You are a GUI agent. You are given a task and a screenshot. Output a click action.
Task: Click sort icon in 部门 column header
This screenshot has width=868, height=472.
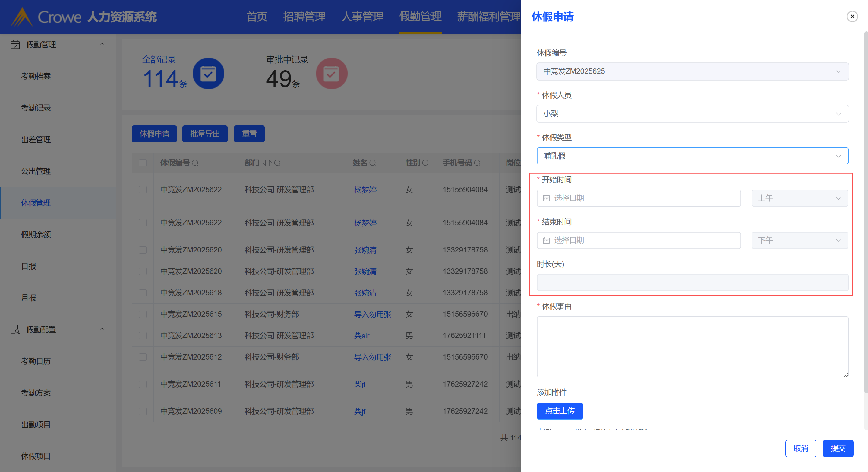pyautogui.click(x=267, y=163)
